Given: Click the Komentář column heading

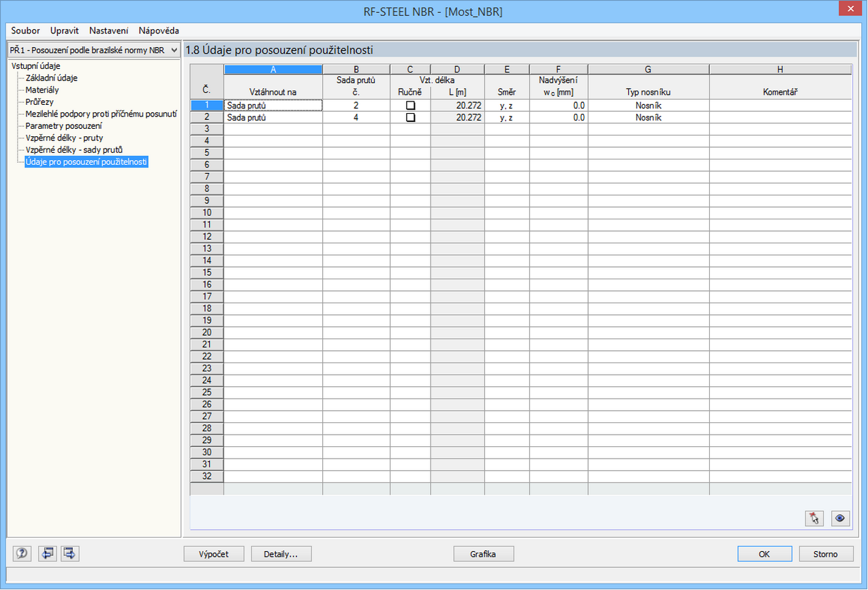Looking at the screenshot, I should pos(781,91).
